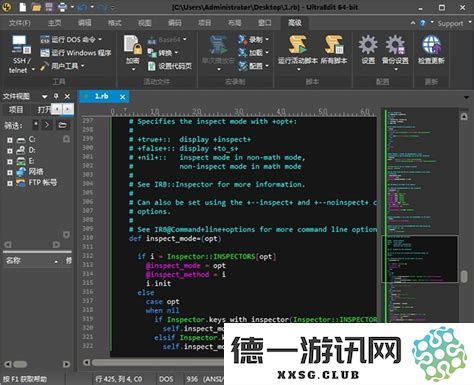Click the > button beside the filter

[x=47, y=125]
